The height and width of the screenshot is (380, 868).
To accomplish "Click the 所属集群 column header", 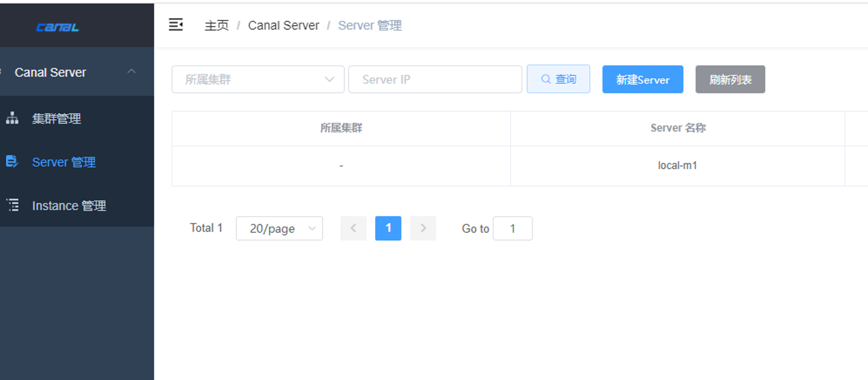I will (341, 128).
